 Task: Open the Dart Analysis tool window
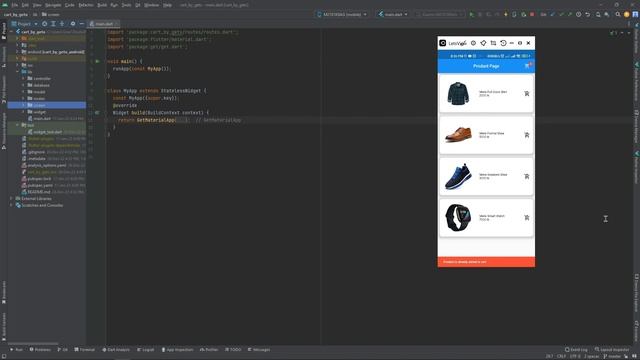116,350
